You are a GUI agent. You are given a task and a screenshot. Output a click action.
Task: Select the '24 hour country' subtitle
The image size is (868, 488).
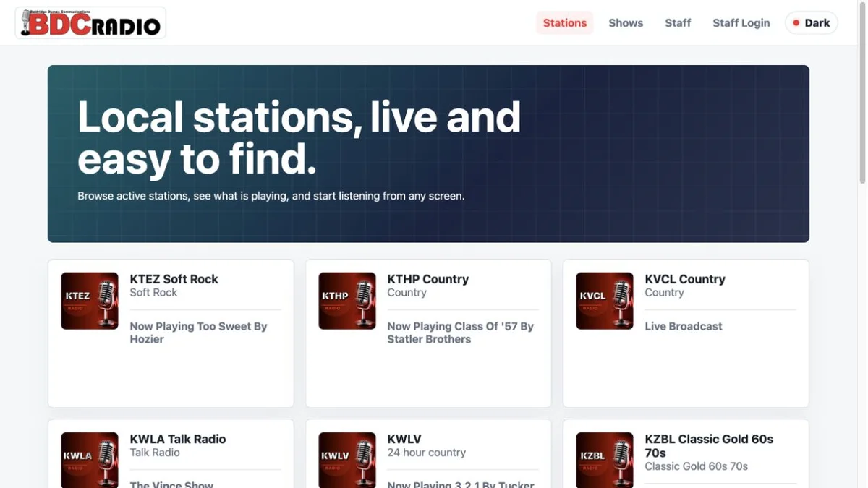pyautogui.click(x=427, y=453)
